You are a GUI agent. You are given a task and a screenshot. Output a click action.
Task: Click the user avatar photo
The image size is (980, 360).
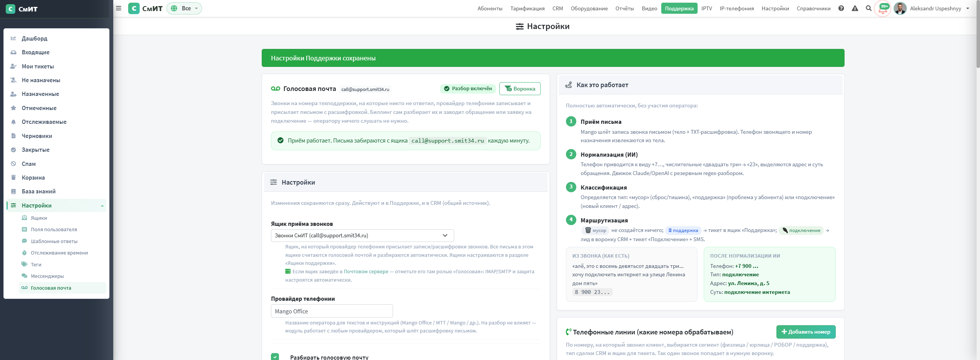[x=900, y=8]
